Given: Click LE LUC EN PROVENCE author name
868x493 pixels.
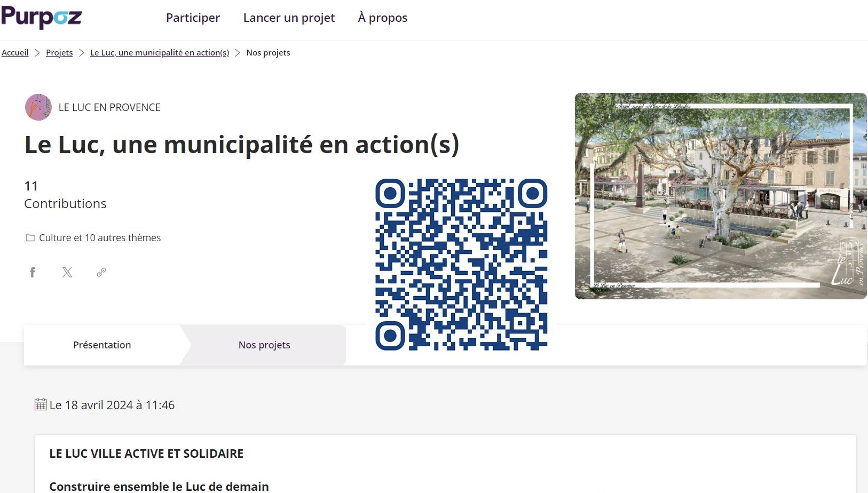Looking at the screenshot, I should [x=109, y=107].
